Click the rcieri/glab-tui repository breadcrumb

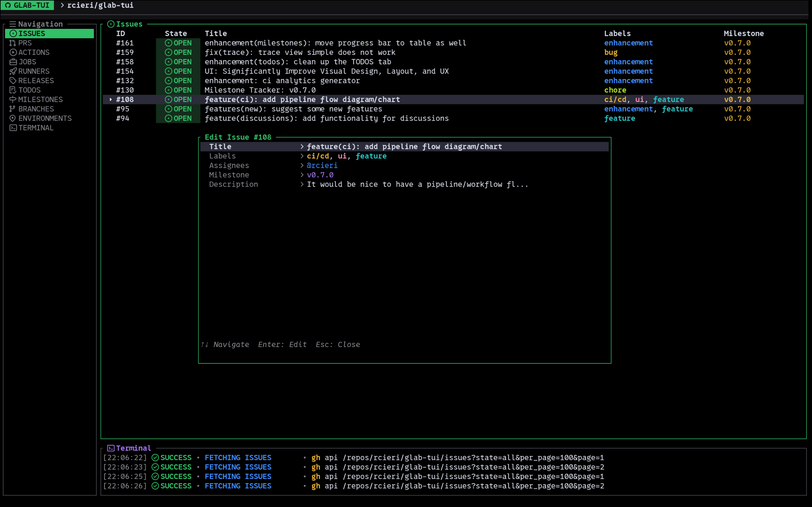coord(100,5)
